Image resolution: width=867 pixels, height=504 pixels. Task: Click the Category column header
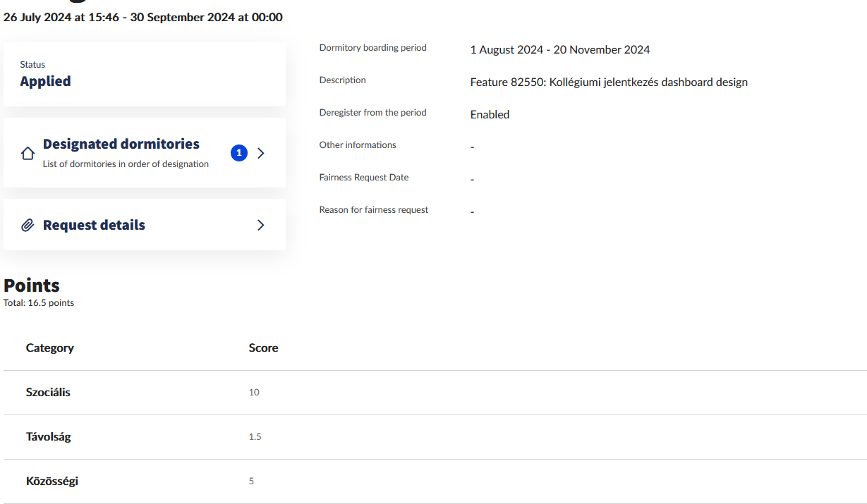(50, 348)
